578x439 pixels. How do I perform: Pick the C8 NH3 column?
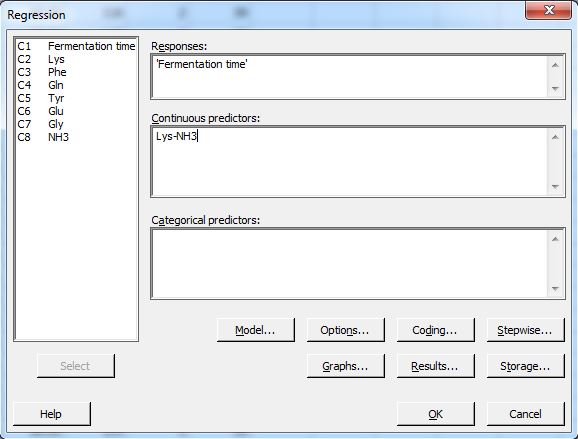(76, 137)
